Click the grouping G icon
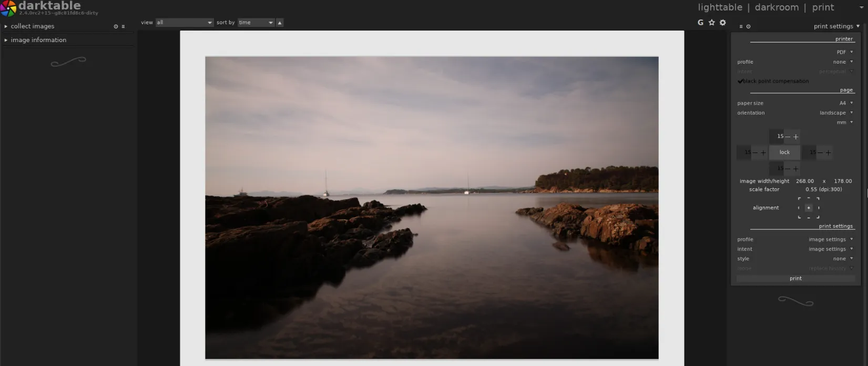 click(x=700, y=23)
